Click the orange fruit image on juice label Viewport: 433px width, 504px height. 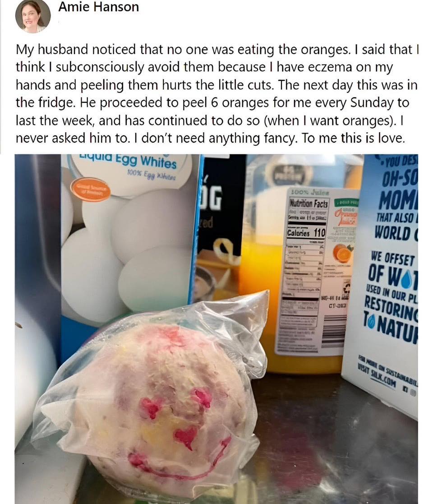(x=343, y=253)
